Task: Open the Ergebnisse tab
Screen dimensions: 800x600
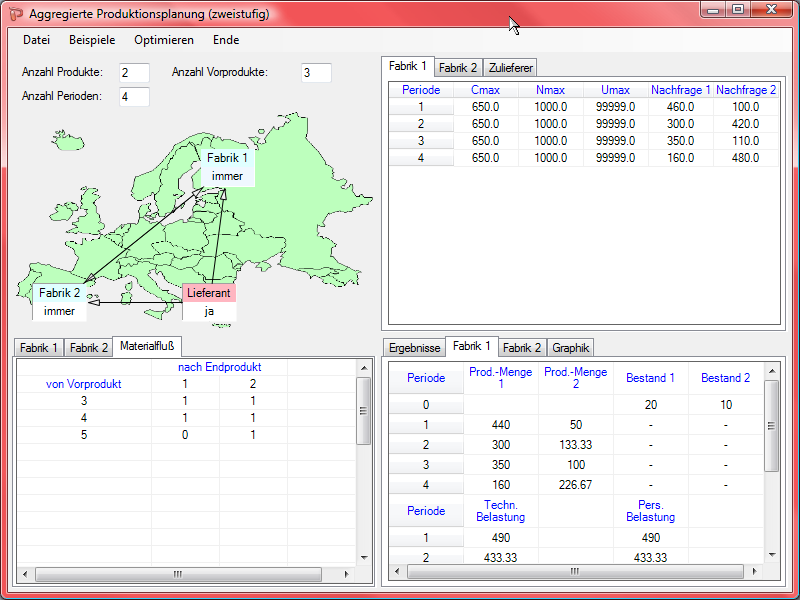Action: [x=414, y=348]
